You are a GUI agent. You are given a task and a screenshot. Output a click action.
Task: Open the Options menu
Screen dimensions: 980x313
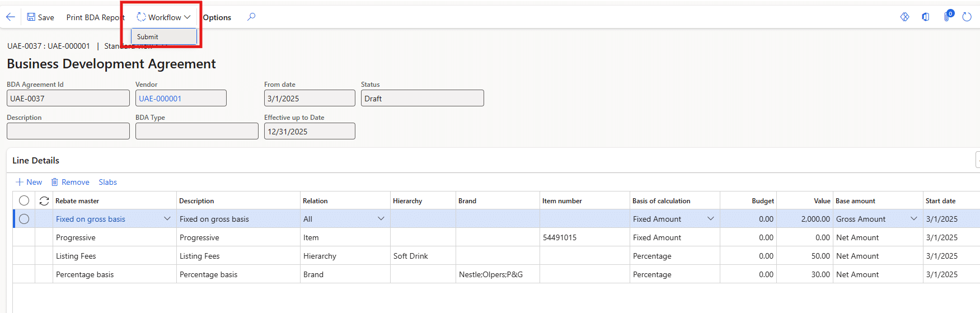point(217,17)
